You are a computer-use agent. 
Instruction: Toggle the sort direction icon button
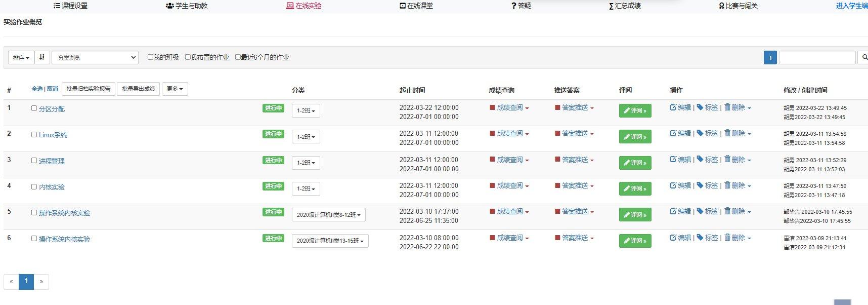tap(42, 57)
